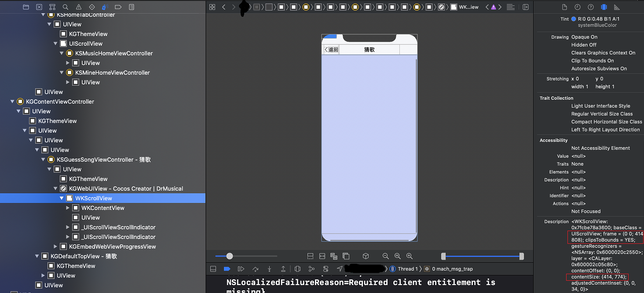Expand KGEmbedWebViewProgressView node
The width and height of the screenshot is (644, 293).
[55, 247]
